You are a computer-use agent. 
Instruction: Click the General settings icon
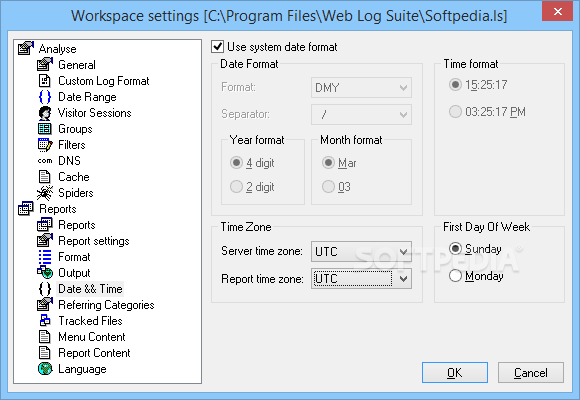tap(45, 64)
